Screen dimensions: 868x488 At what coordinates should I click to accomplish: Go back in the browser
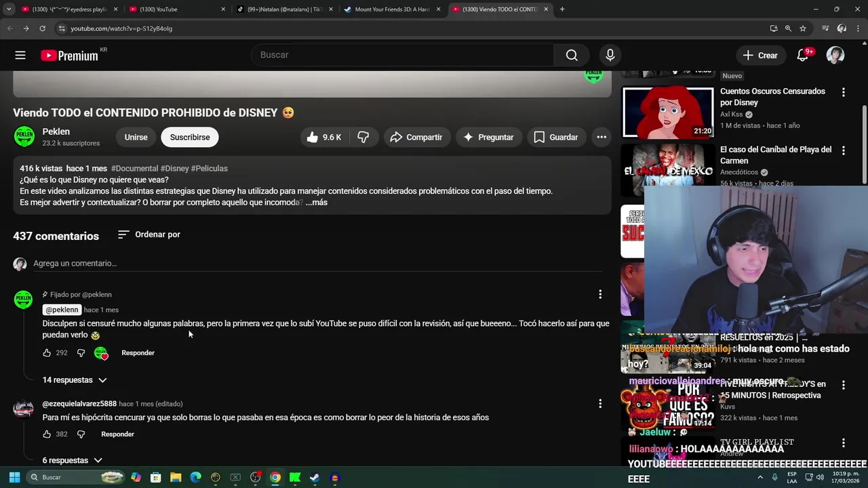coord(9,28)
